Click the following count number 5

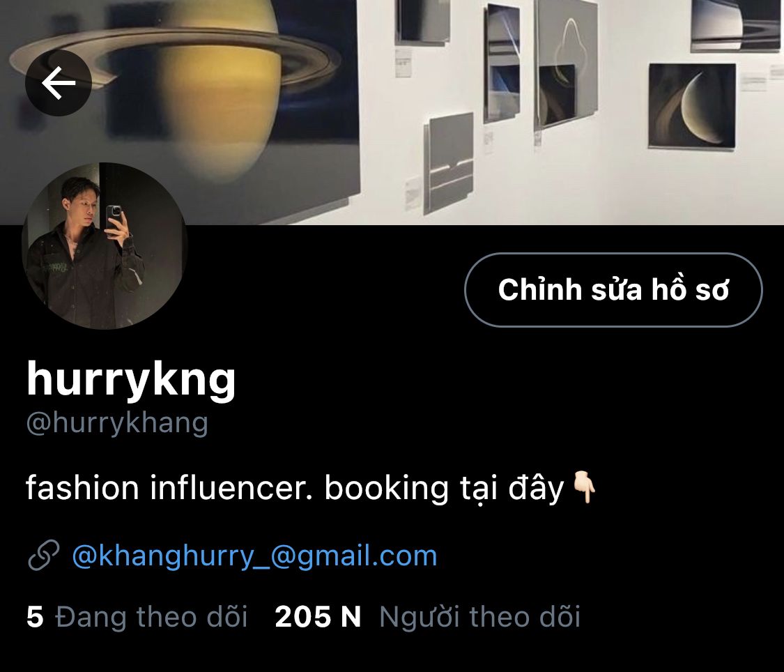coord(35,616)
